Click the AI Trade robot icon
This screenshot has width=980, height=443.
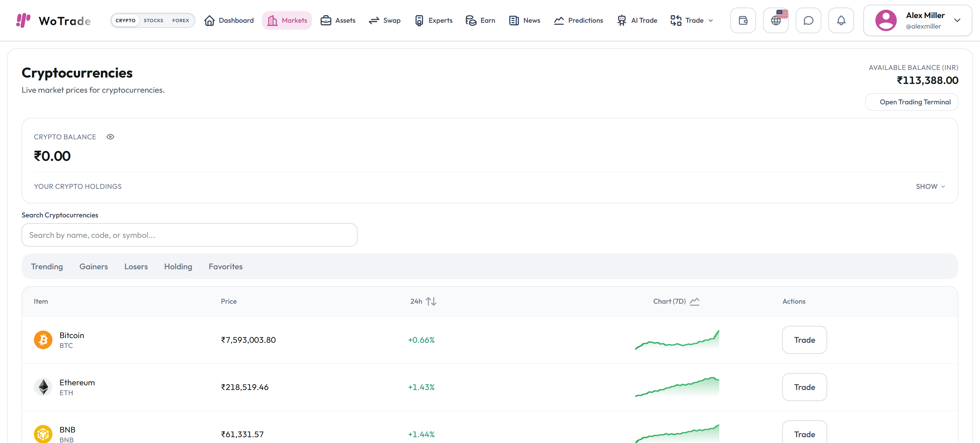tap(622, 20)
